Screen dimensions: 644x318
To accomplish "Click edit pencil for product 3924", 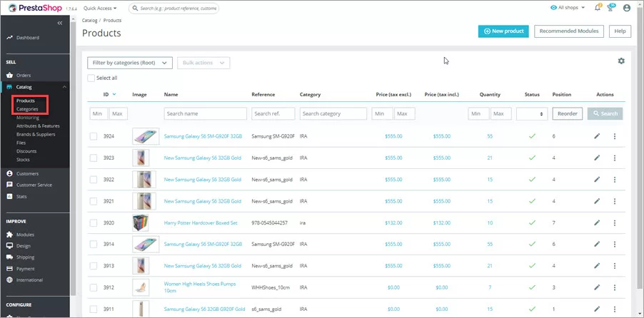I will [597, 136].
